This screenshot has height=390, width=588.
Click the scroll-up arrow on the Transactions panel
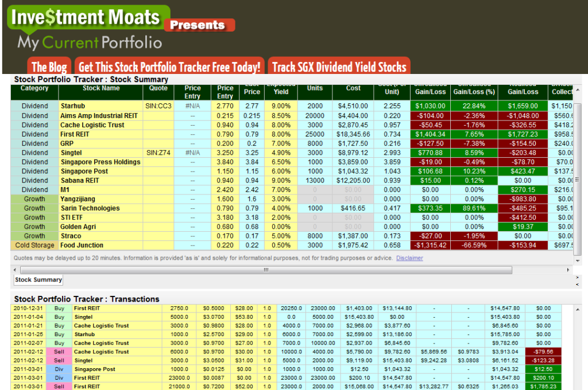pos(578,309)
